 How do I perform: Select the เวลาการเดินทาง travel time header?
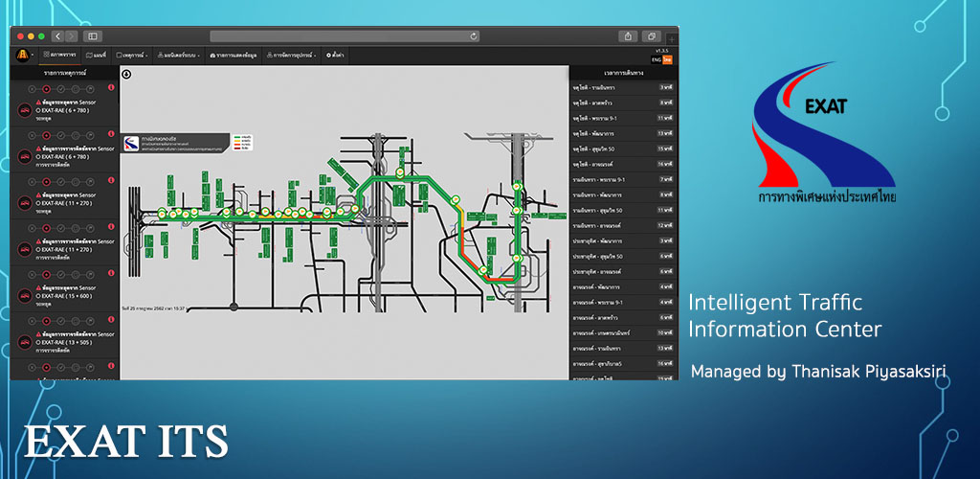[x=623, y=73]
